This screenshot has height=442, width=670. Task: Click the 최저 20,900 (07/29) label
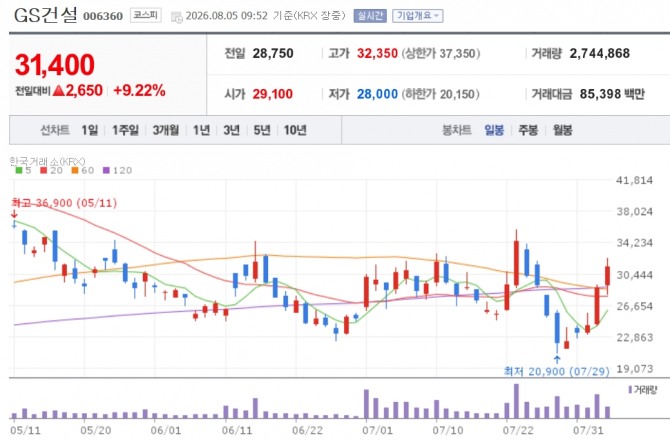(x=557, y=371)
